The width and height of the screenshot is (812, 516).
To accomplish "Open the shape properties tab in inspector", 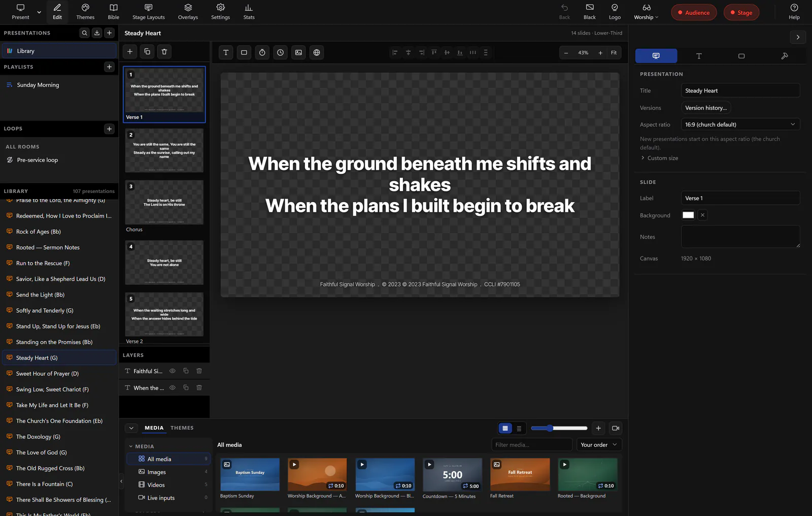I will click(741, 56).
